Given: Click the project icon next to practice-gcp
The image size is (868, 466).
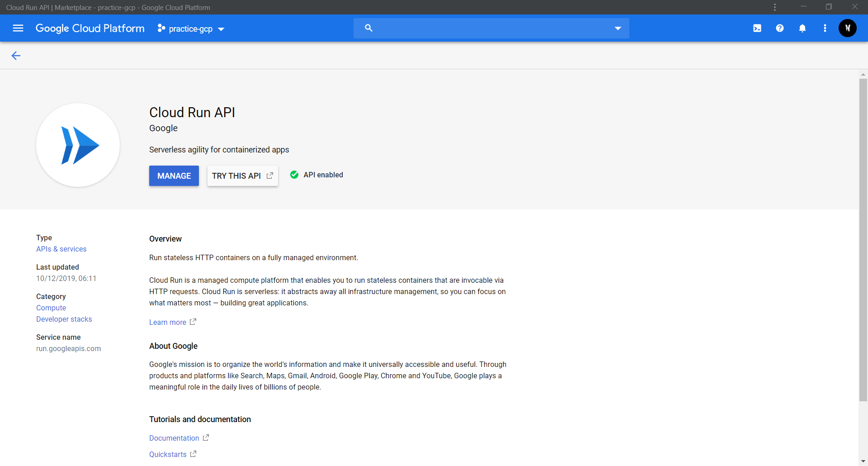Looking at the screenshot, I should 161,28.
